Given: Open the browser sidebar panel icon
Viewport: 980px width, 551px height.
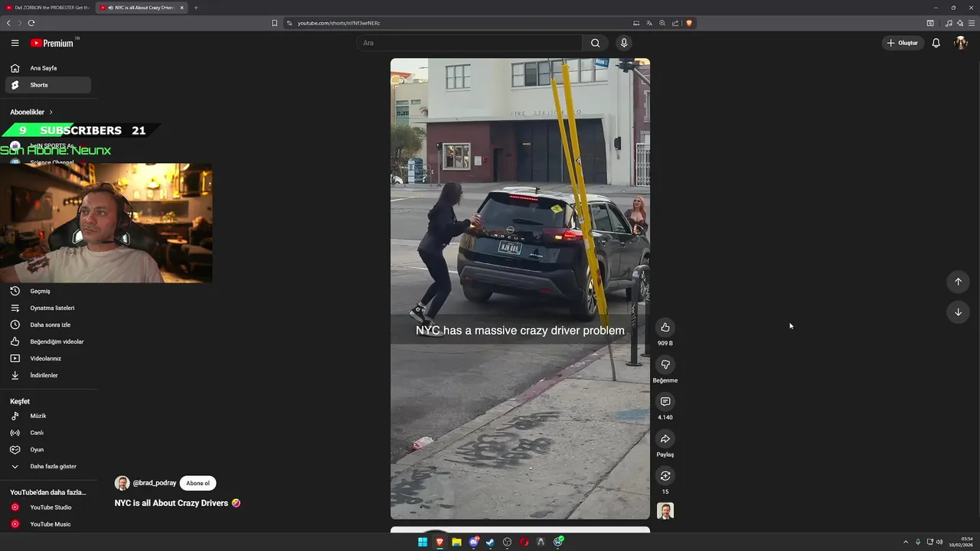Looking at the screenshot, I should click(x=930, y=23).
